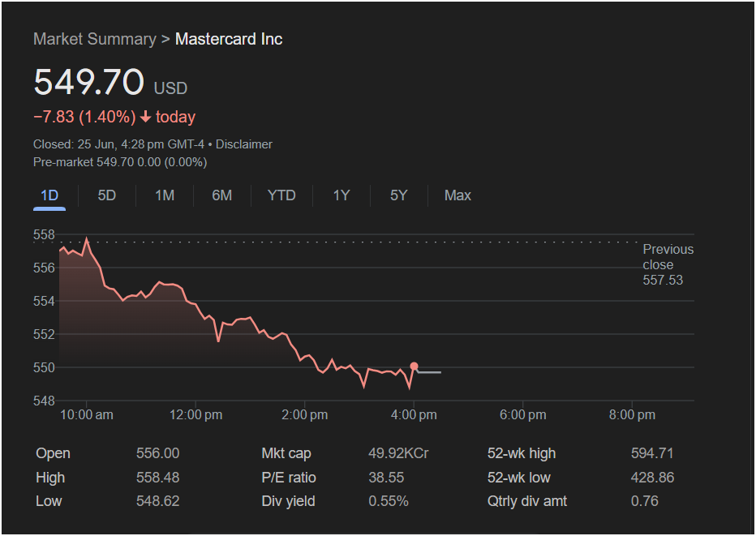Viewport: 756px width, 536px height.
Task: Open the Disclaimer link
Action: pyautogui.click(x=244, y=144)
